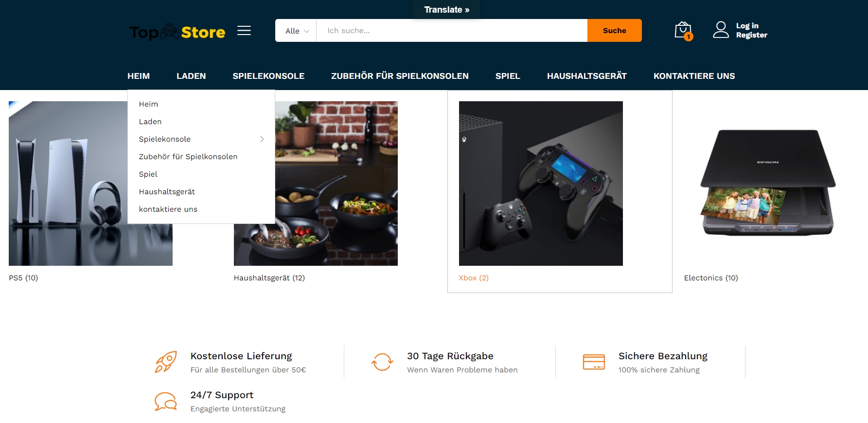This screenshot has height=423, width=868.
Task: Expand the Spielekonsole submenu arrow
Action: 262,139
